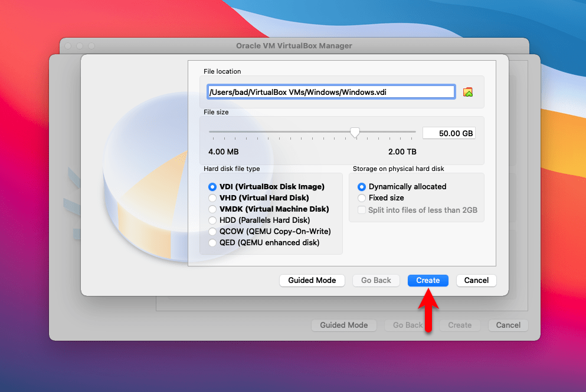This screenshot has height=392, width=586.
Task: Click the 50.00 GB size field
Action: [449, 133]
